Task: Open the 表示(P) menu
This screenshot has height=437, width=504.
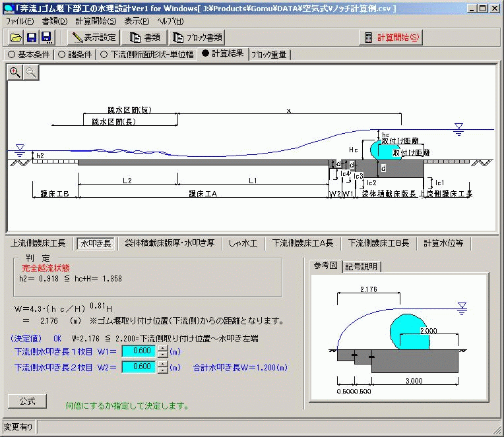Action: (137, 21)
